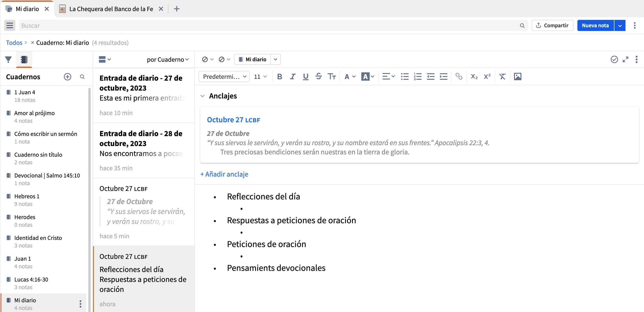
Task: Toggle italic formatting
Action: pos(292,76)
